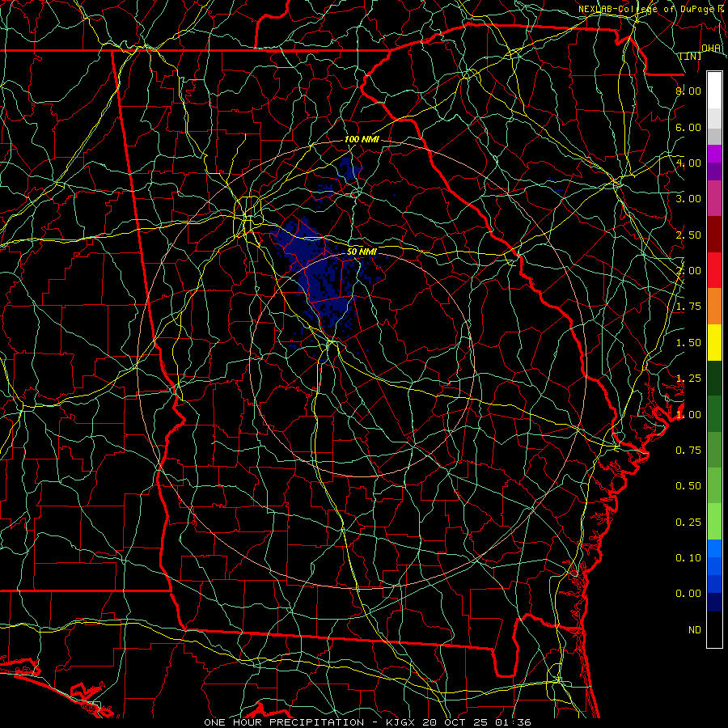The image size is (728, 728).
Task: Select the "1.75" scale label
Action: click(x=688, y=307)
